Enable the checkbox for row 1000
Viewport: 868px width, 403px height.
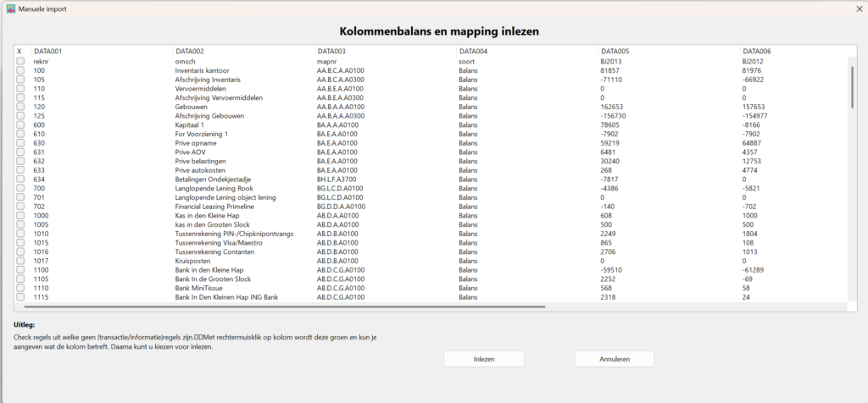click(20, 216)
